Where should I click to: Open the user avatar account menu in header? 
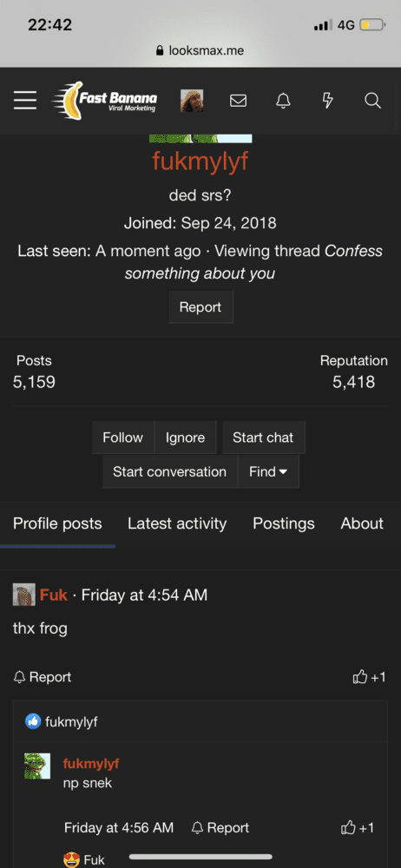192,101
